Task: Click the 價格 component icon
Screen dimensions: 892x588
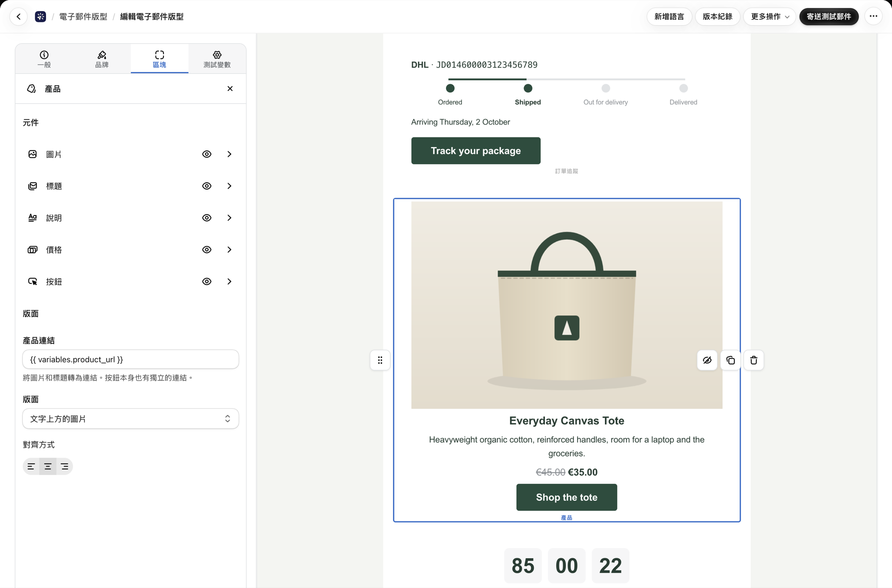Action: click(33, 250)
